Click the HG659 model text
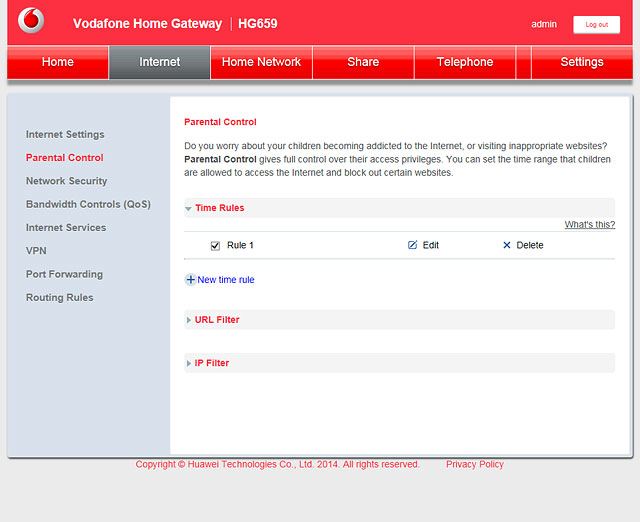 (x=258, y=24)
